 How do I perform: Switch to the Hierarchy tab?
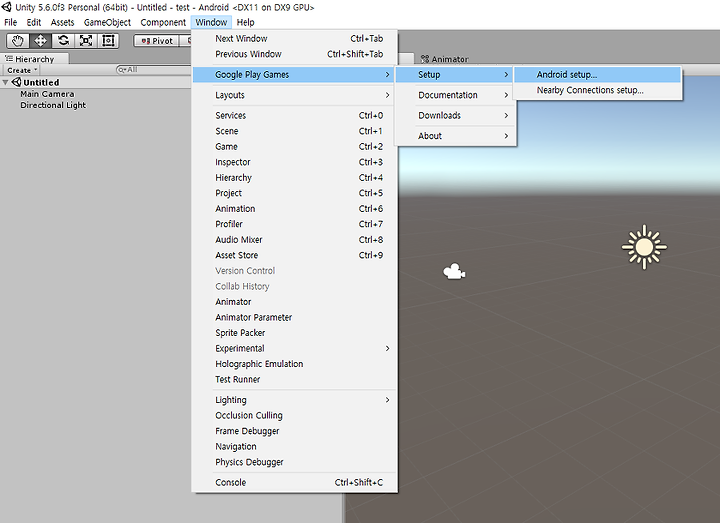[35, 59]
